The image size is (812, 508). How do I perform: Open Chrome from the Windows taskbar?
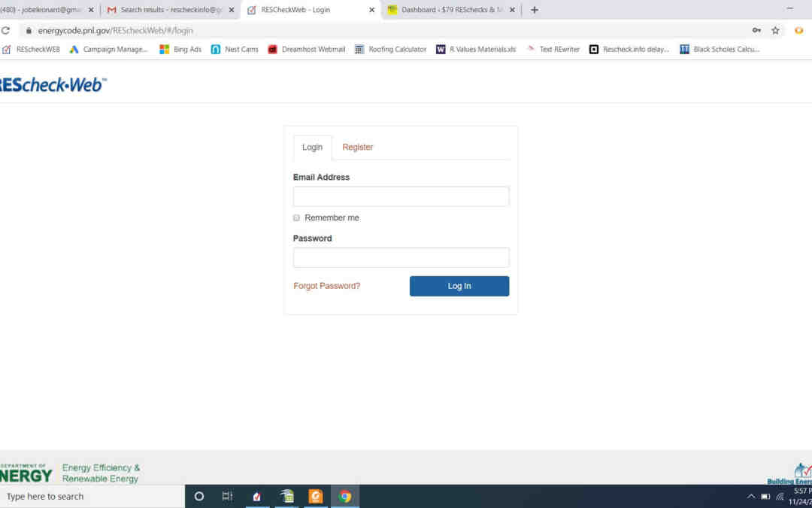coord(345,496)
